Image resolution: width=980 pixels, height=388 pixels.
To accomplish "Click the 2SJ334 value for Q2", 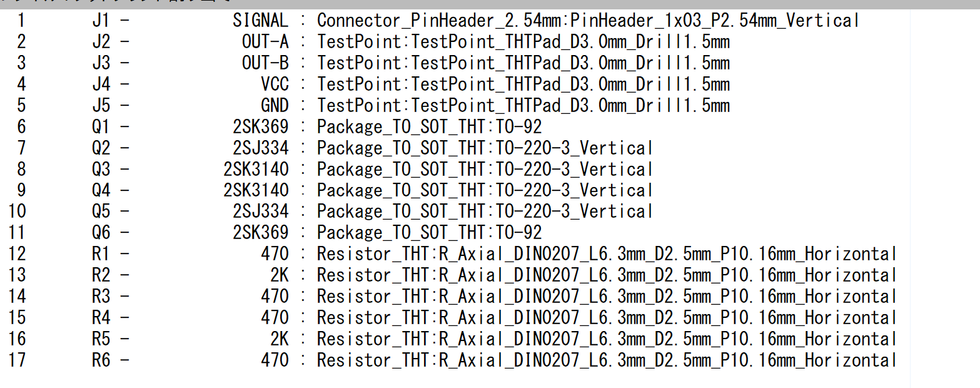I will coord(260,148).
